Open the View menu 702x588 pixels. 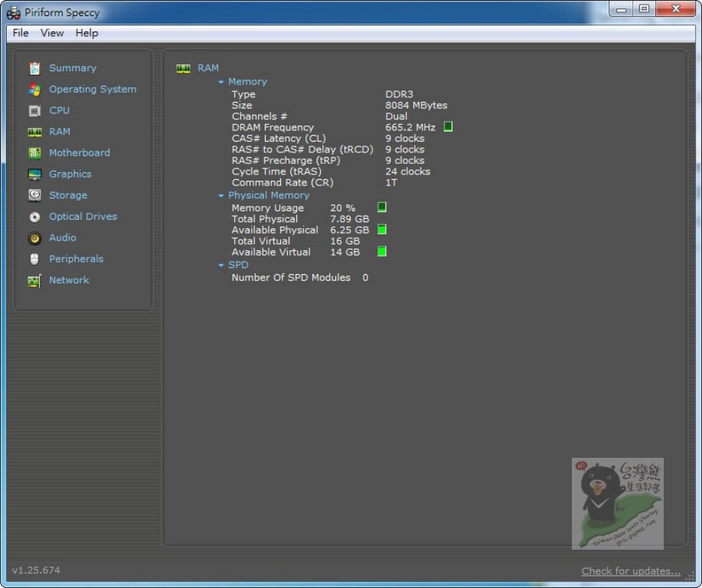coord(52,33)
